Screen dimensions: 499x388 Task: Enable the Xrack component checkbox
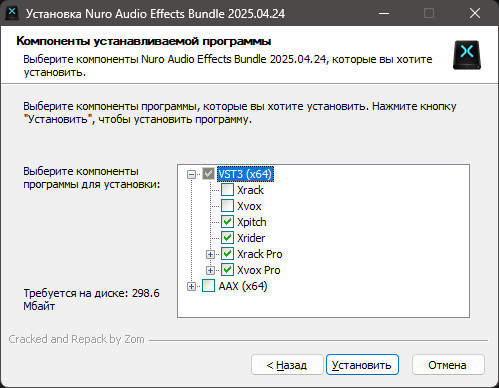(227, 190)
